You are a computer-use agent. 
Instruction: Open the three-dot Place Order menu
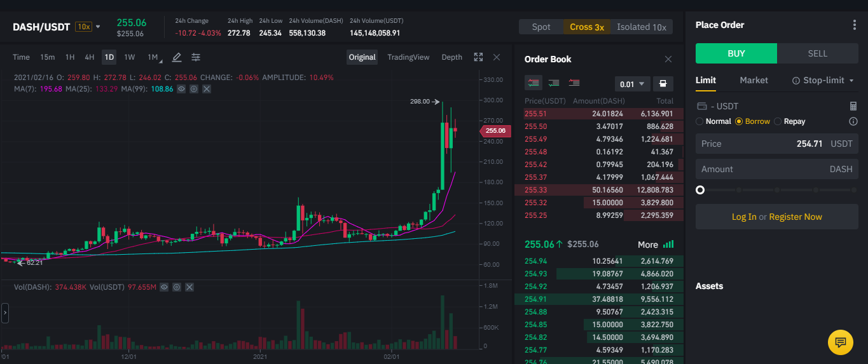854,25
